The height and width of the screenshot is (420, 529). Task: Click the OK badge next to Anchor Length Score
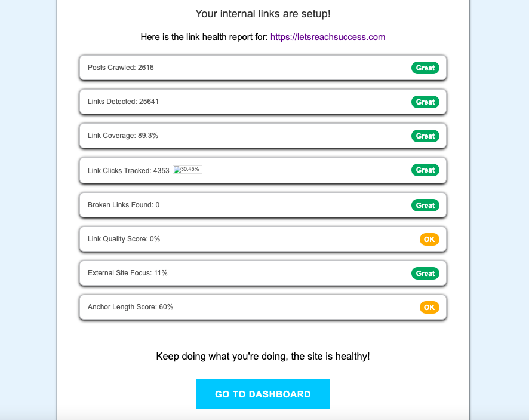click(429, 307)
